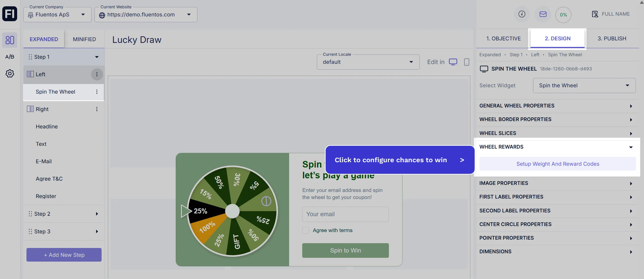The image size is (644, 279).
Task: Click the Left breadcrumb link
Action: tap(535, 55)
